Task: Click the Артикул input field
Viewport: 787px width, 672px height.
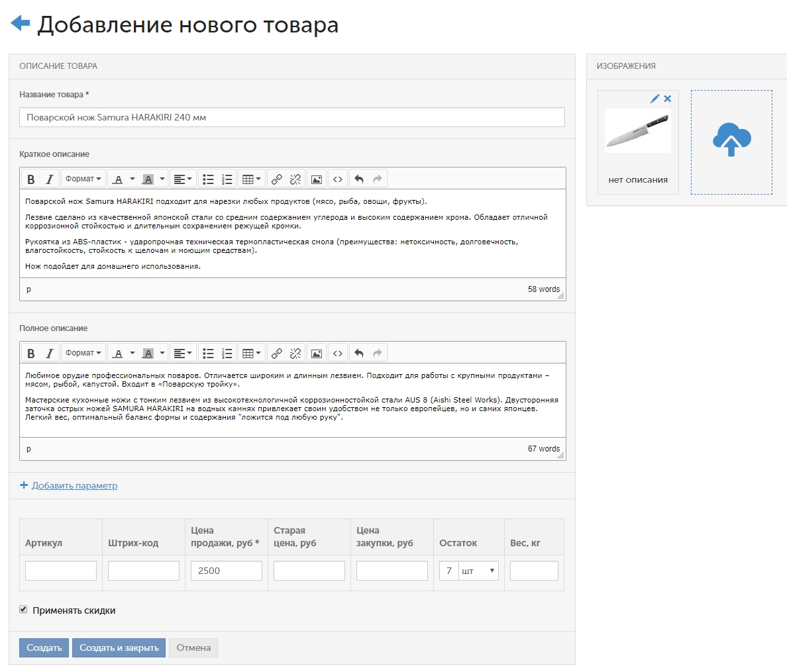Action: (x=61, y=571)
